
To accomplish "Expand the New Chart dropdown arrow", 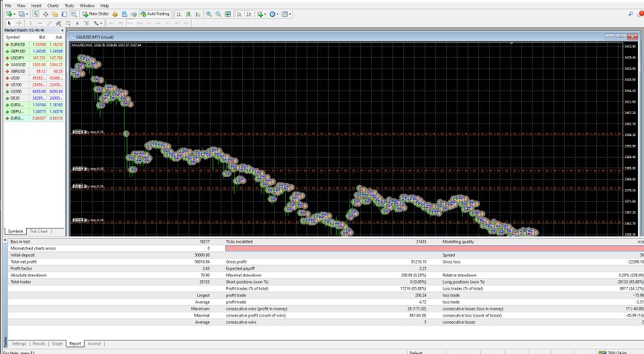I will point(14,14).
